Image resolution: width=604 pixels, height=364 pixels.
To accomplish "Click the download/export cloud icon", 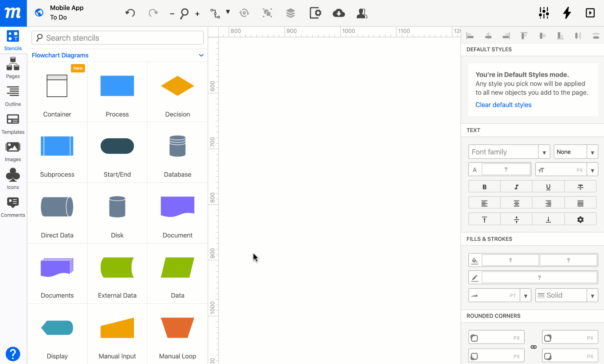I will coord(339,13).
